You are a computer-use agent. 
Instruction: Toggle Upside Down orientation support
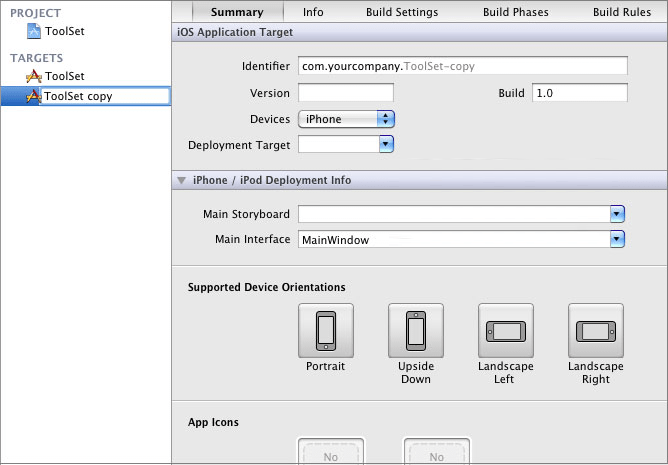tap(416, 330)
